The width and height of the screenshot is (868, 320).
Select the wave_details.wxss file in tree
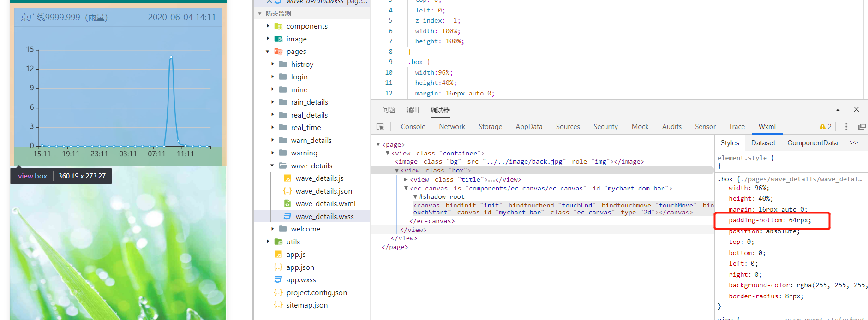click(312, 216)
